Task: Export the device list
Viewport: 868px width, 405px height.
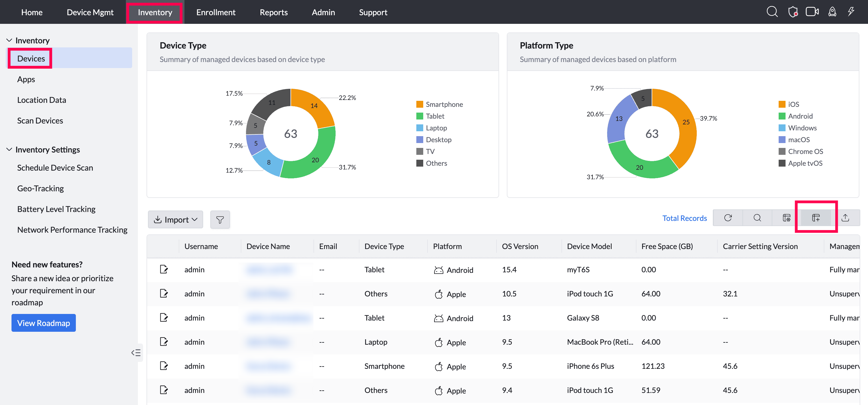Action: 845,218
